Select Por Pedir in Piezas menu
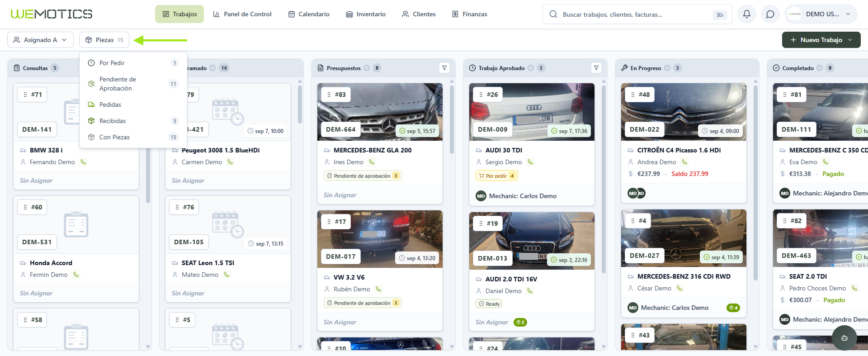 133,63
